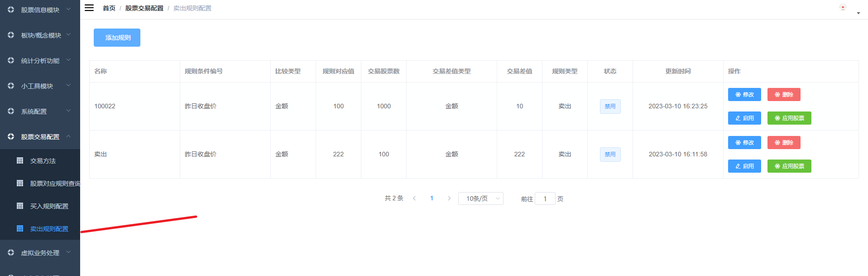Click the grid icon beside 交易方法
This screenshot has width=868, height=276.
click(x=20, y=160)
